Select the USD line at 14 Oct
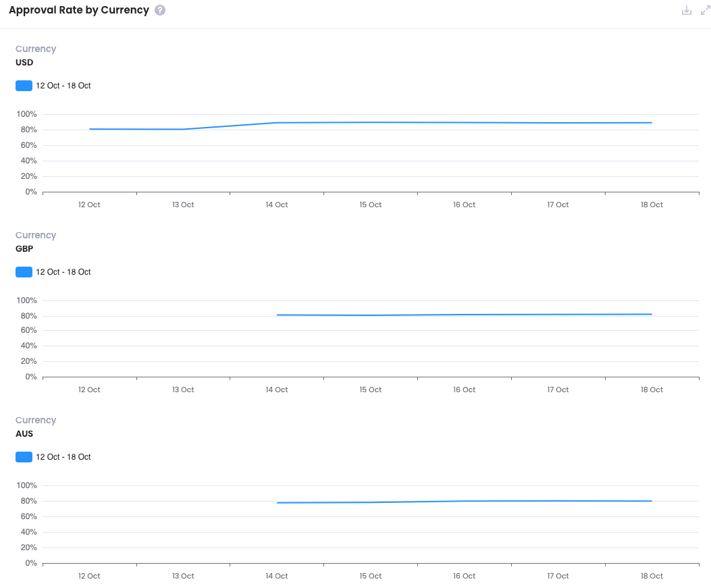This screenshot has height=588, width=711. point(277,123)
